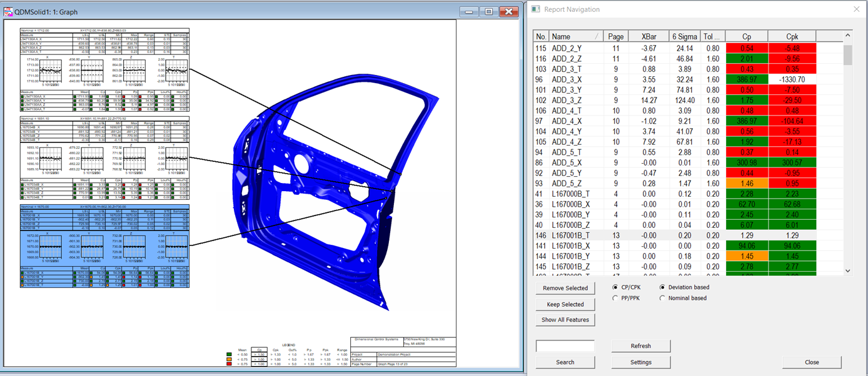Click the Report Navigation title bar icon
Screen dimensions: 868x376
pos(535,9)
